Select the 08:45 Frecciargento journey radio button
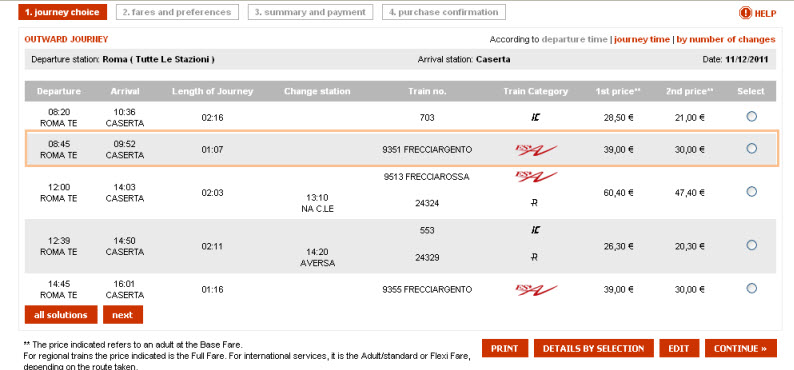This screenshot has width=794, height=370. pyautogui.click(x=751, y=148)
